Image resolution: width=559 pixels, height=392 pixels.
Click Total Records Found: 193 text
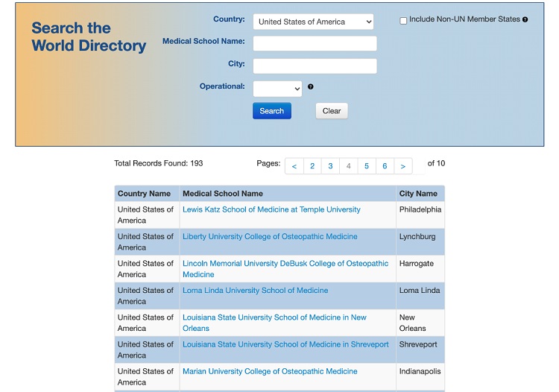158,163
